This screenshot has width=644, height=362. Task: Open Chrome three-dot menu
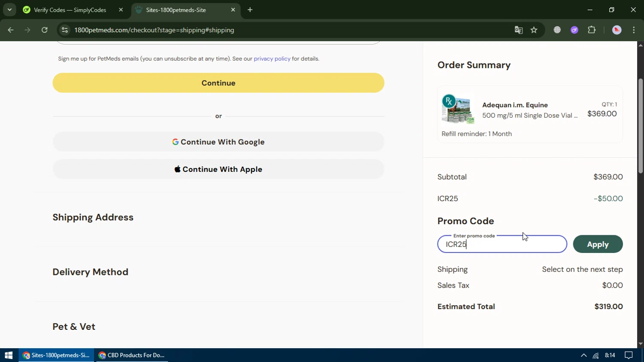pos(634,30)
